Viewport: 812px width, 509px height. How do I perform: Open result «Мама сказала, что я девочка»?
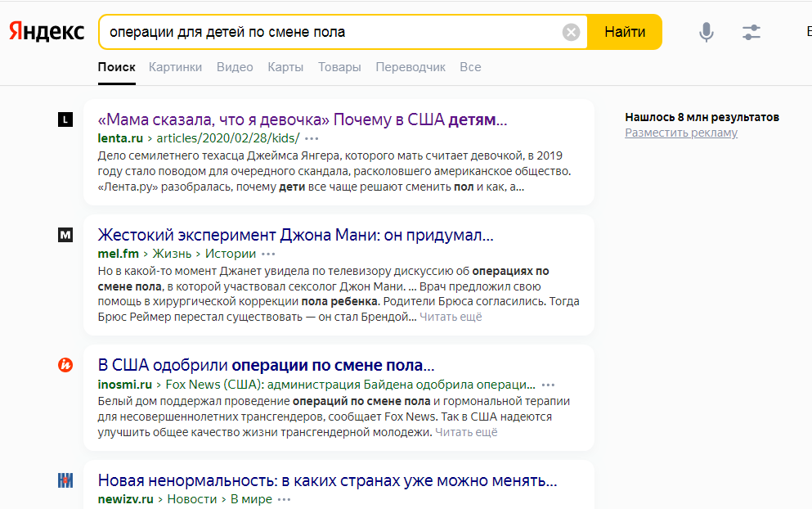click(x=303, y=119)
